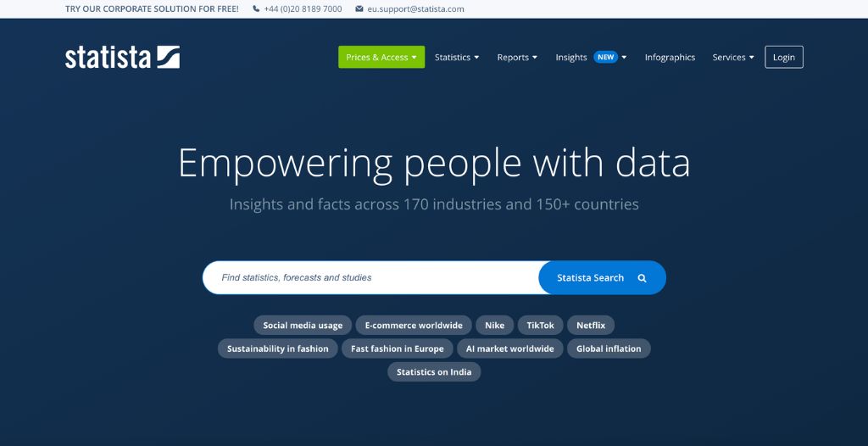Open the AI market worldwide topic
The image size is (868, 446).
pos(509,348)
